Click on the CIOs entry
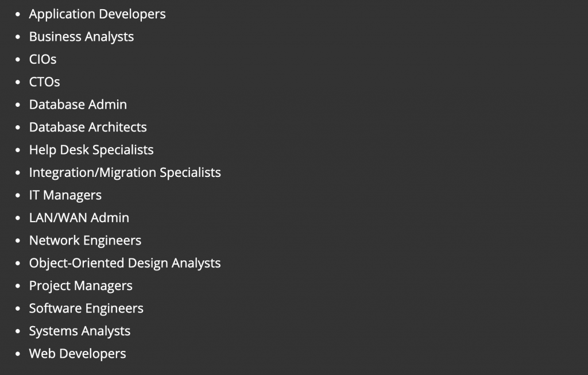 click(42, 59)
